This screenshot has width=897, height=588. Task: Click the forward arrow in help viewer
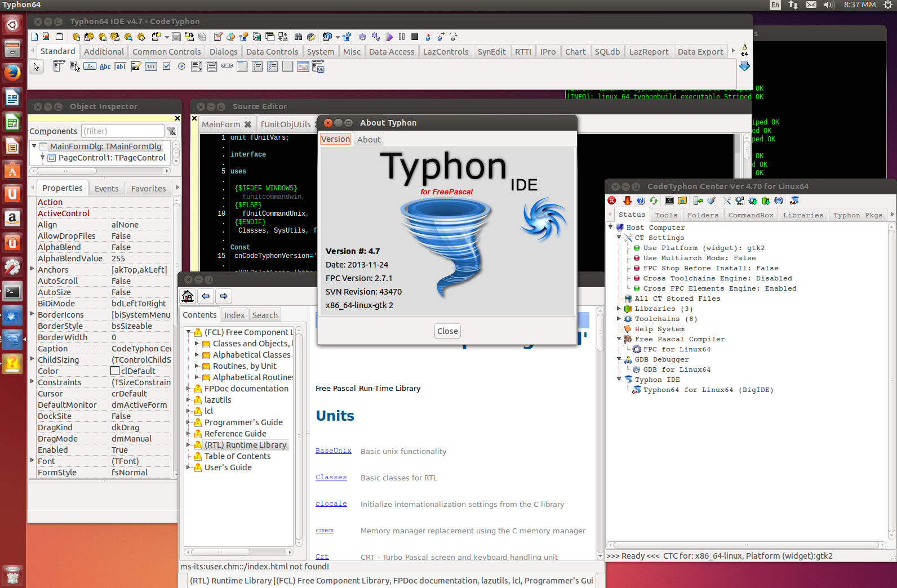224,296
